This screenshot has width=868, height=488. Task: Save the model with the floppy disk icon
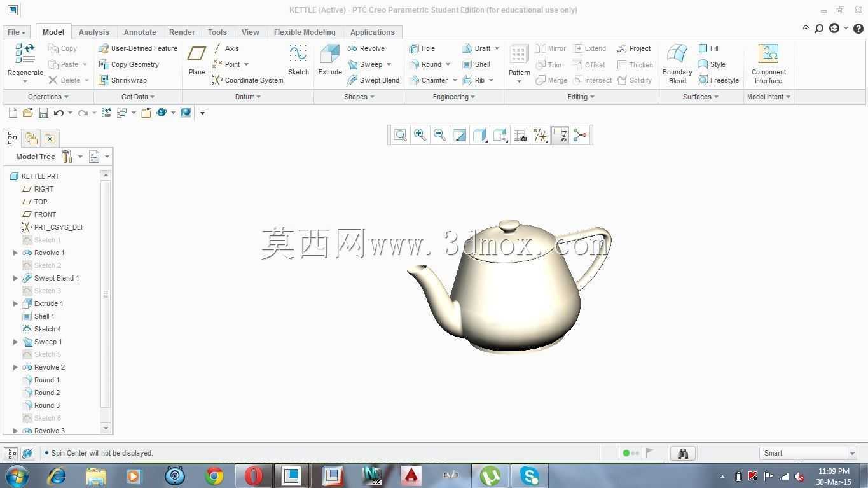coord(43,113)
